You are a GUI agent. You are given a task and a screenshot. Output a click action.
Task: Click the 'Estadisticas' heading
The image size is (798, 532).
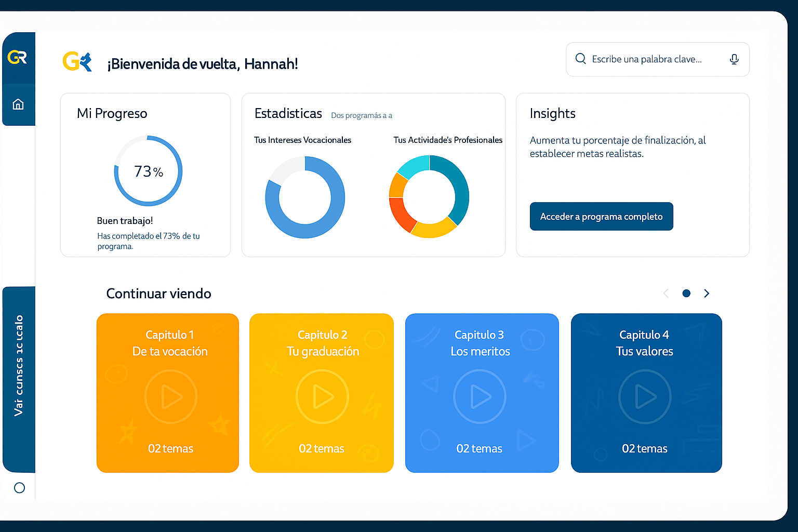(x=288, y=113)
